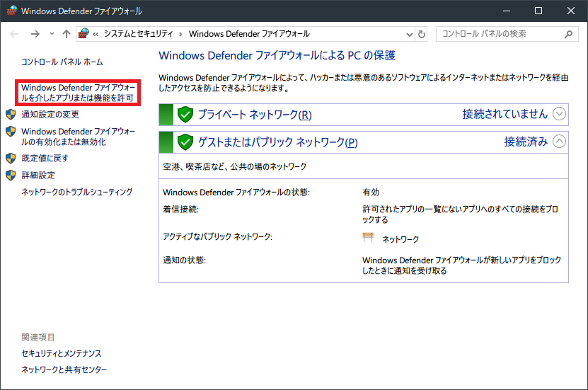This screenshot has width=588, height=390.
Task: Open ネットワークと共有センター link
Action: (x=64, y=369)
